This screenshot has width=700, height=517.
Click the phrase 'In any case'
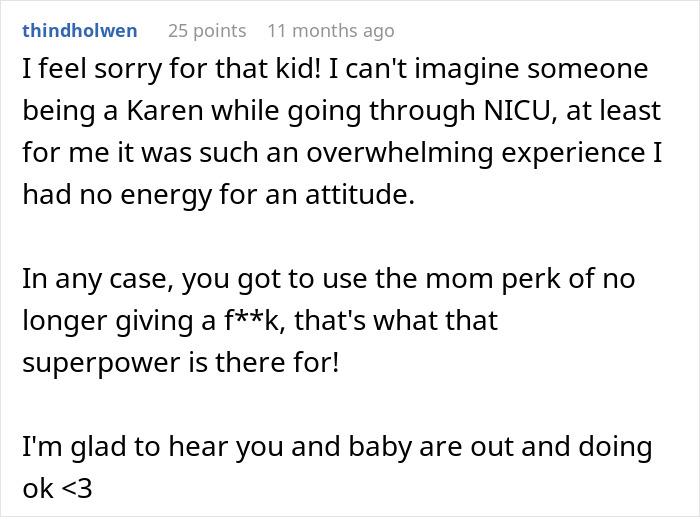[x=97, y=279]
